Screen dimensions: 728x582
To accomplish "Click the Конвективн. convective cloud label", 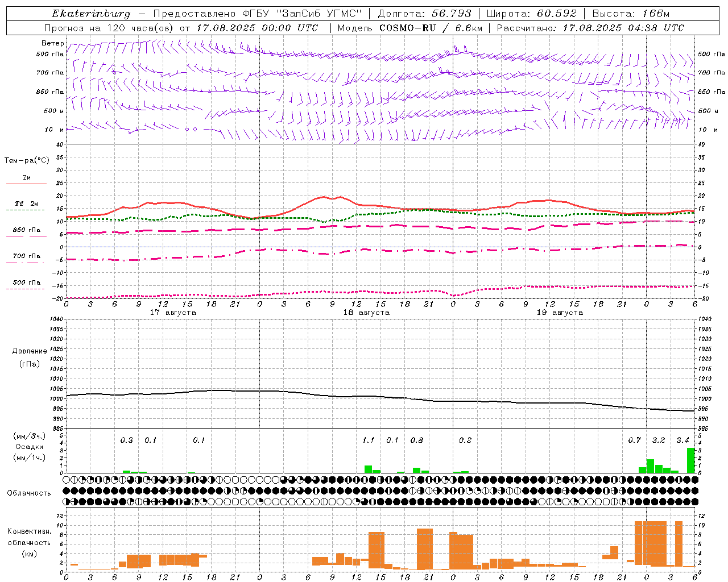I will 29,531.
